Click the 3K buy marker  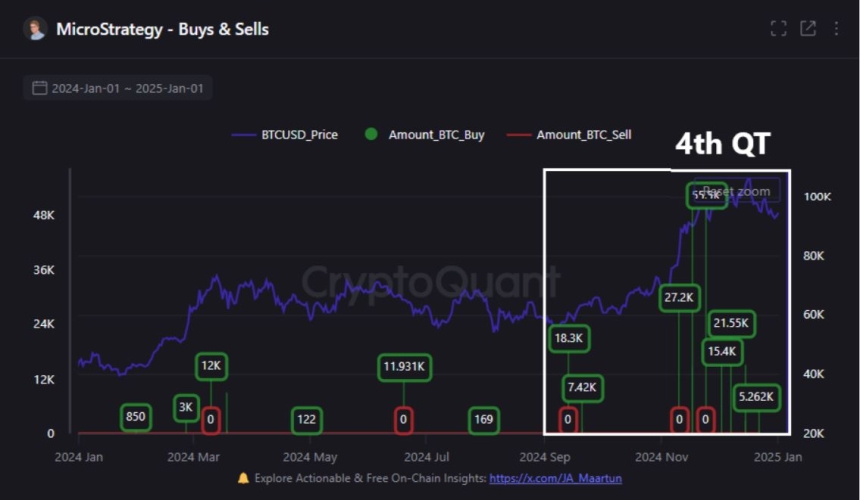(186, 407)
